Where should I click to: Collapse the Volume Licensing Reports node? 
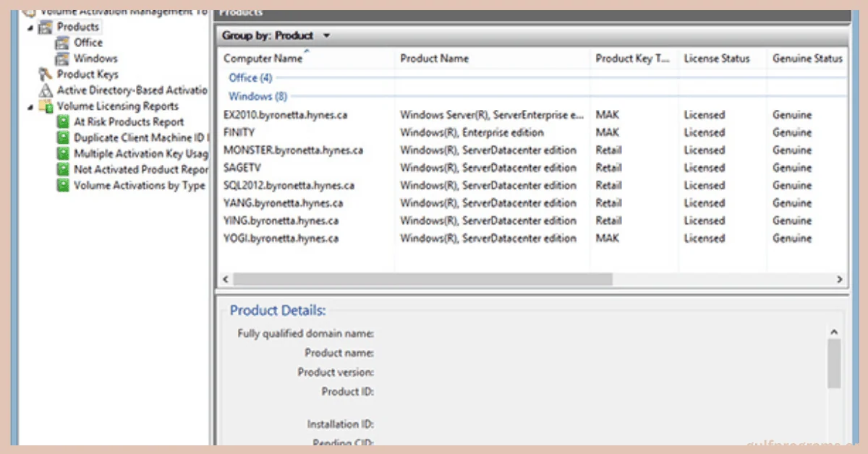(30, 106)
